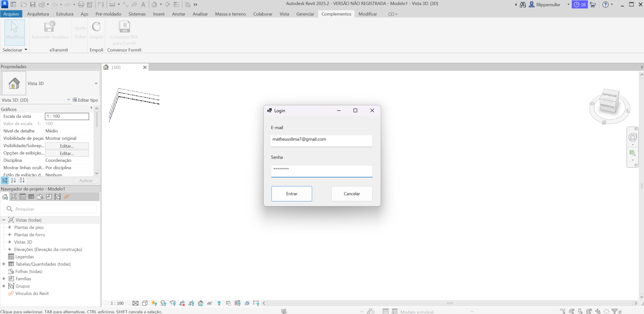Click the help question mark icon

[605, 4]
